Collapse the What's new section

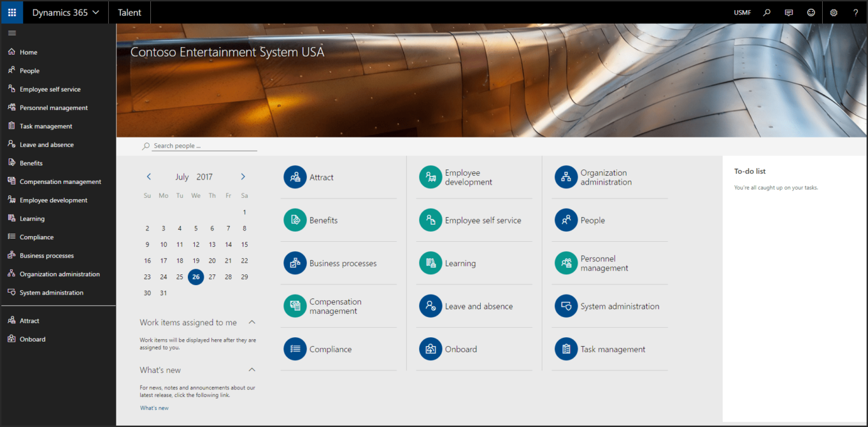[x=252, y=370]
